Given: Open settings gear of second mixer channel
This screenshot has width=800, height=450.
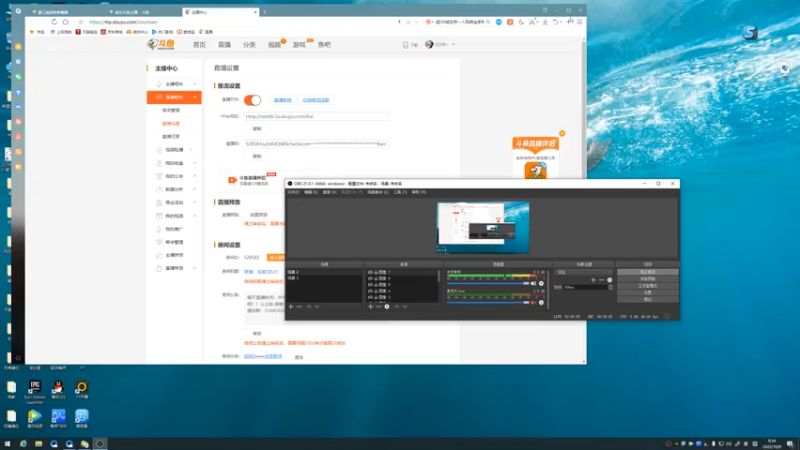Looking at the screenshot, I should tap(541, 303).
